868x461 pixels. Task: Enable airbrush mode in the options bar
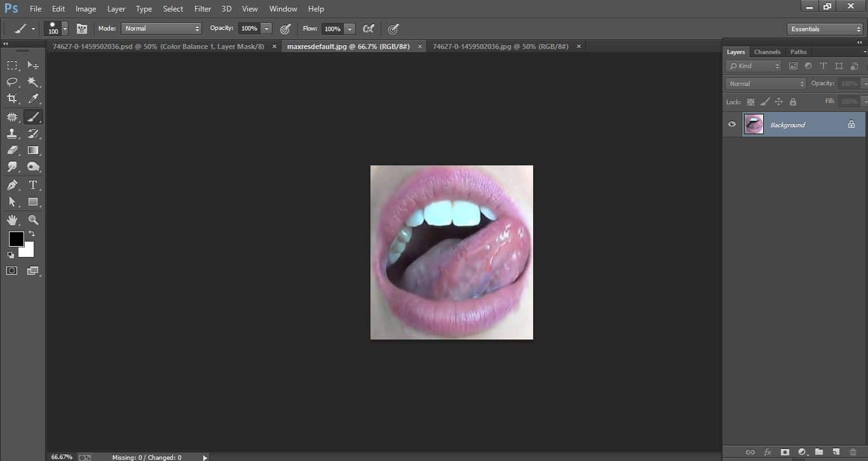point(369,28)
